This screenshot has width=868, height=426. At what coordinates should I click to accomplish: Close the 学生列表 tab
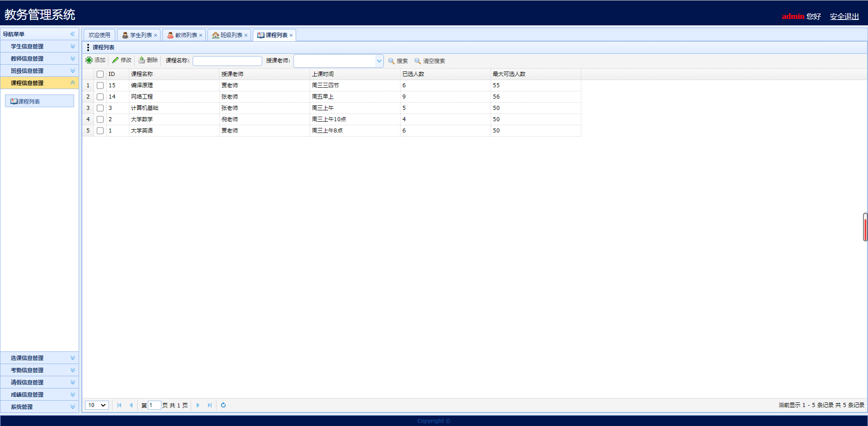[156, 35]
